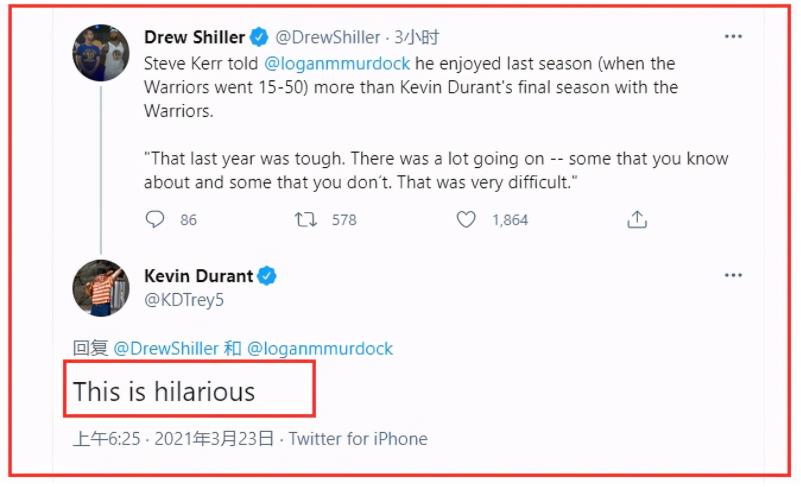Open the more options menu on Kevin Durant's tweet

coord(733,276)
